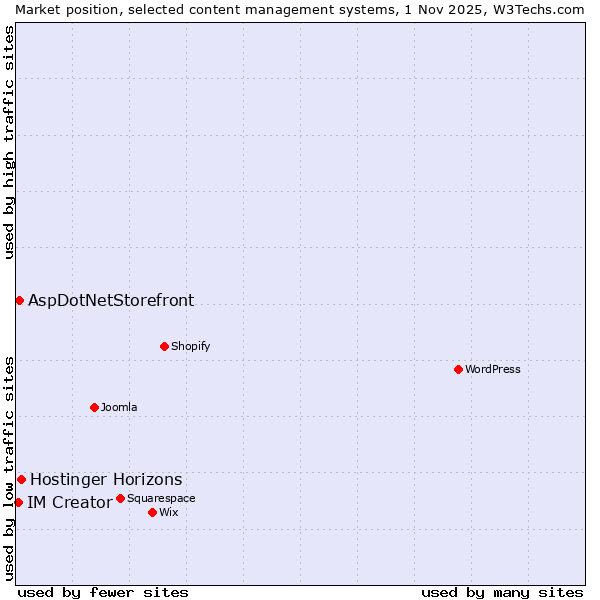
Task: Click the AspDotNetStorefront data point marker
Action: 19,300
